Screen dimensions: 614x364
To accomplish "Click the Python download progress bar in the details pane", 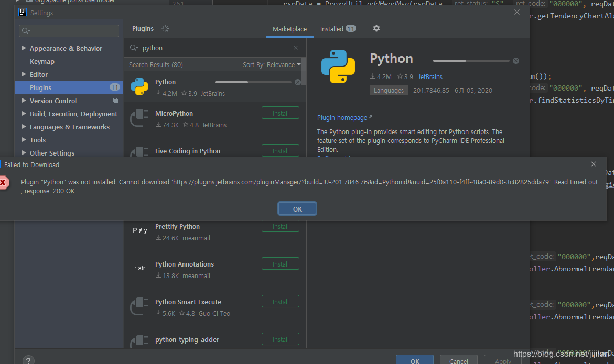I will [471, 61].
